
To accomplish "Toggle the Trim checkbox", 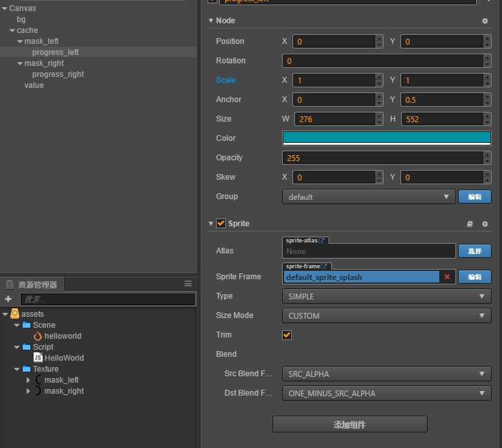I will 287,335.
